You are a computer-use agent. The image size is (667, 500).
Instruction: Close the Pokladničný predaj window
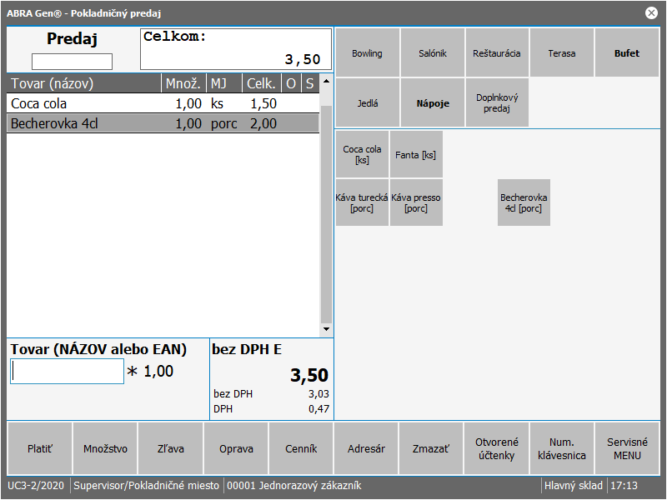pos(651,13)
